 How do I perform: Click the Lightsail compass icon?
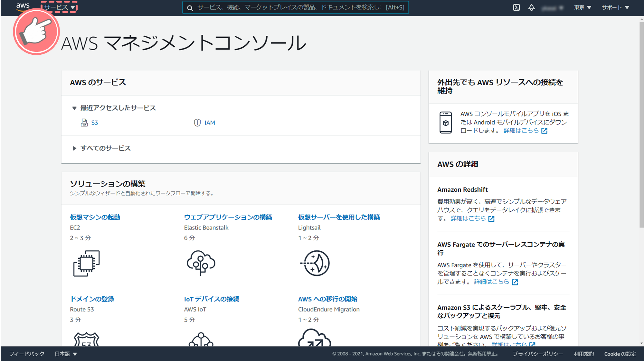coord(315,263)
